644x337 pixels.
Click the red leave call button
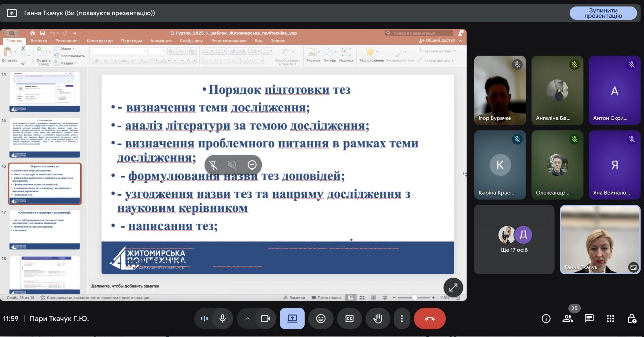tap(430, 319)
